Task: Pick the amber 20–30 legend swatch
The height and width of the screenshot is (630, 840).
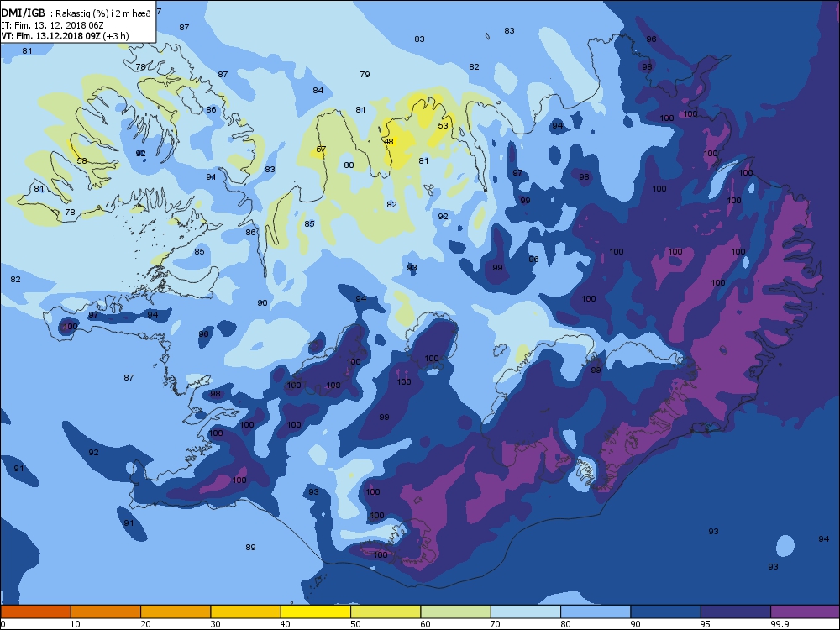Action: coord(176,612)
